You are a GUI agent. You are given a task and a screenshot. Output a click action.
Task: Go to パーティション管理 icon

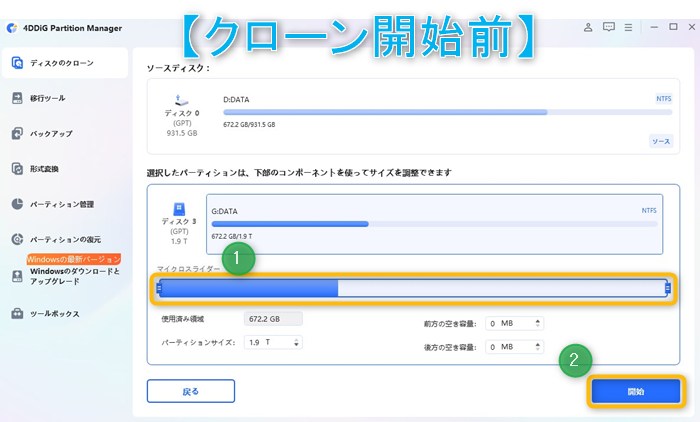18,204
